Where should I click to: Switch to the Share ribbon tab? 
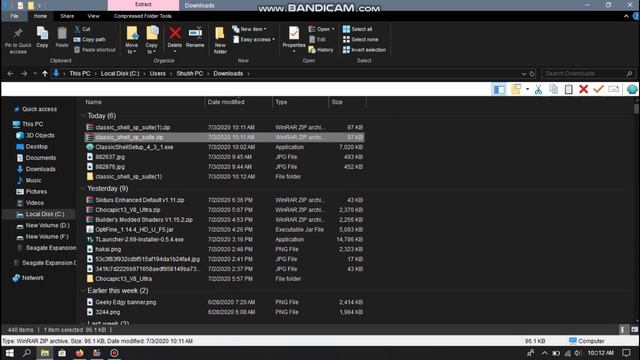67,16
